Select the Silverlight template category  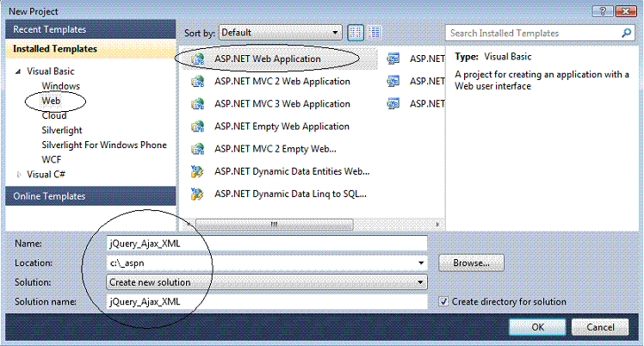[62, 131]
